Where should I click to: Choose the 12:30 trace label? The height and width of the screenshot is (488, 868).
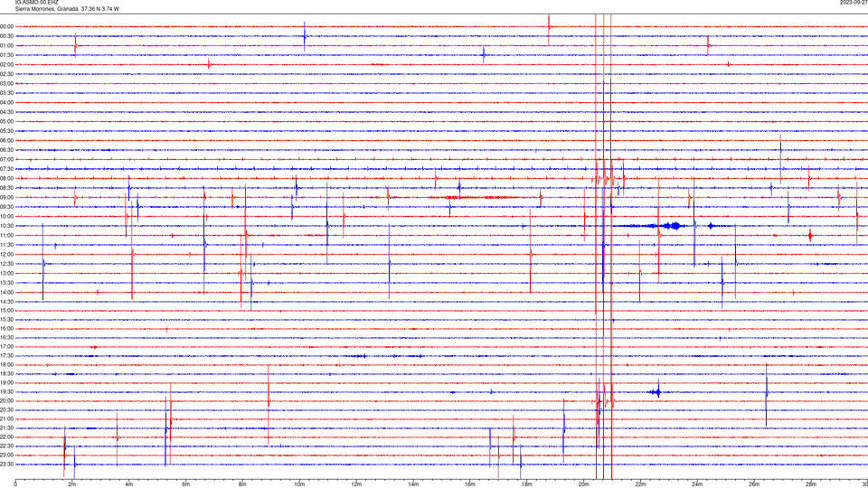tap(7, 263)
